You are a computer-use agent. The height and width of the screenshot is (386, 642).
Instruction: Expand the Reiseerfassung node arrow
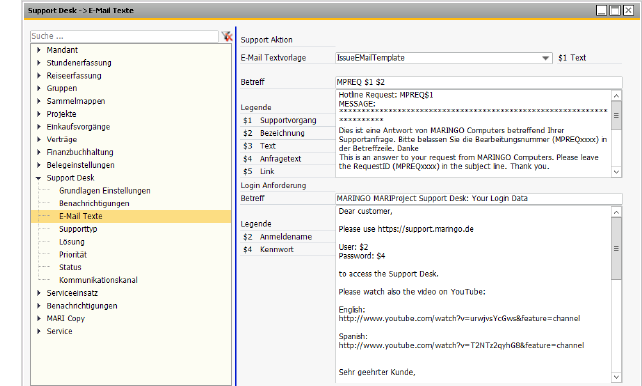coord(39,75)
